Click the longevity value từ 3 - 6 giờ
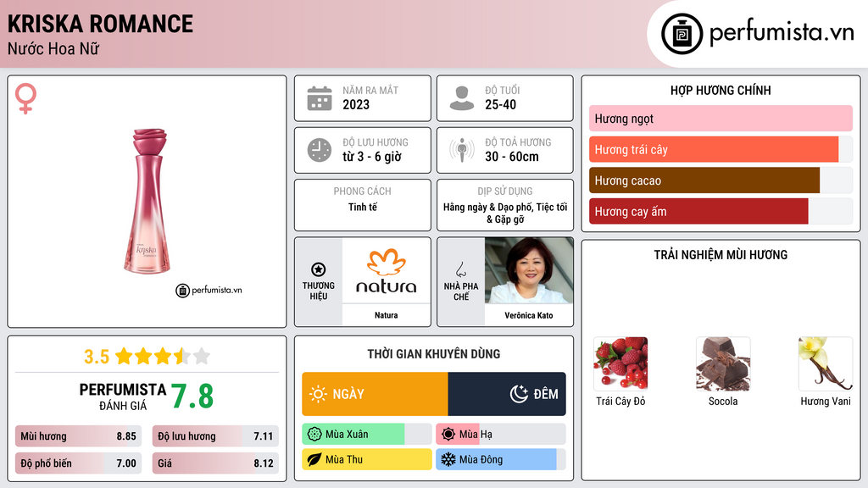This screenshot has height=488, width=868. click(372, 157)
